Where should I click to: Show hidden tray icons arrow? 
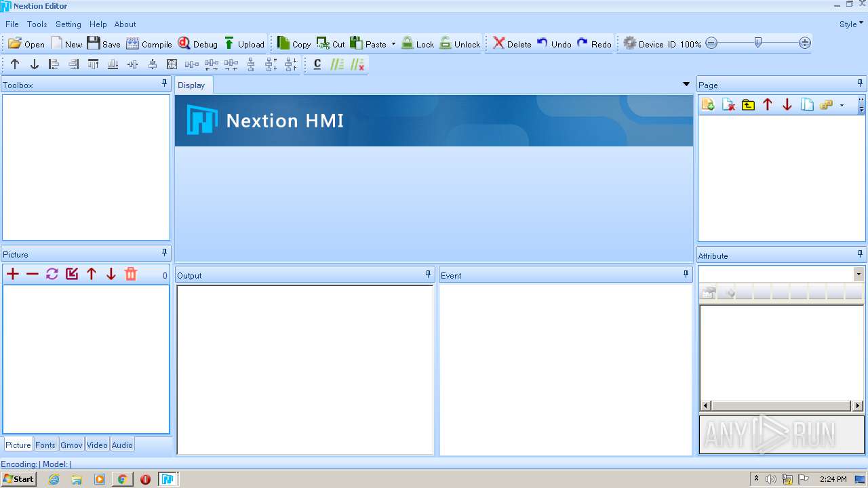coord(756,479)
